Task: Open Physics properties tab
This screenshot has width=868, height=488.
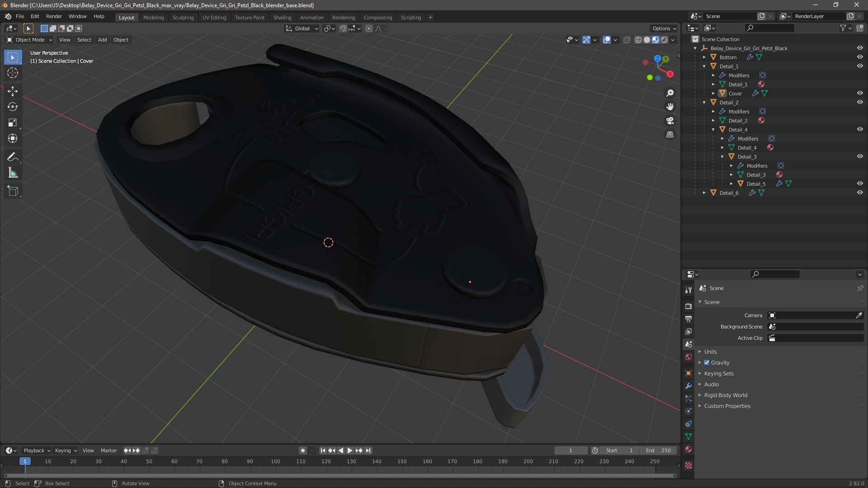Action: [x=689, y=411]
